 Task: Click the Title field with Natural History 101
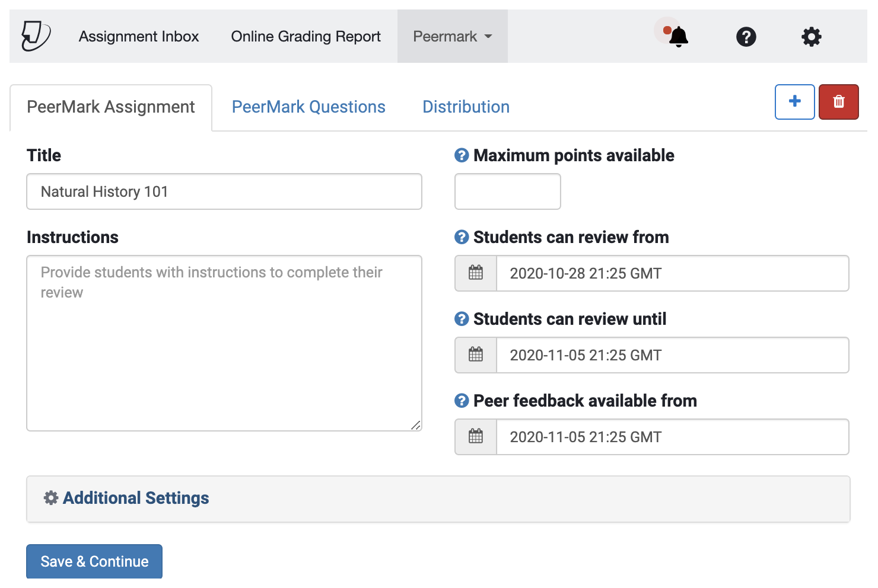[x=224, y=191]
